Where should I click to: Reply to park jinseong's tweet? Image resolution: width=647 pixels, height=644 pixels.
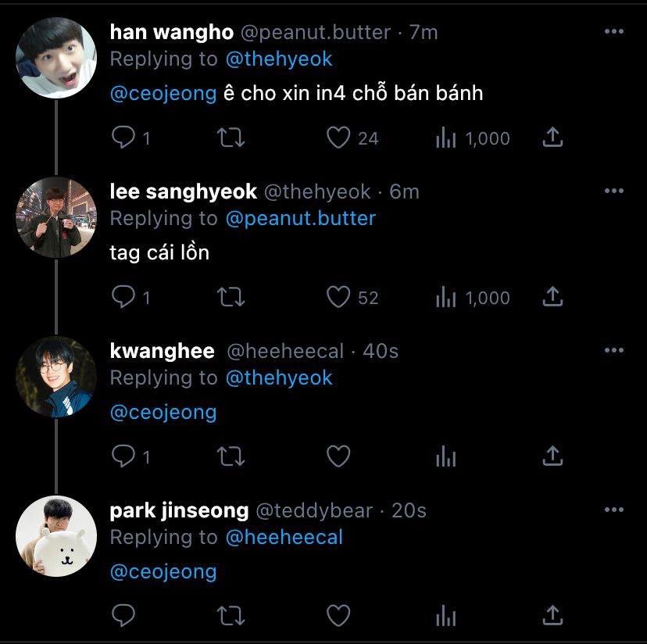tap(124, 616)
